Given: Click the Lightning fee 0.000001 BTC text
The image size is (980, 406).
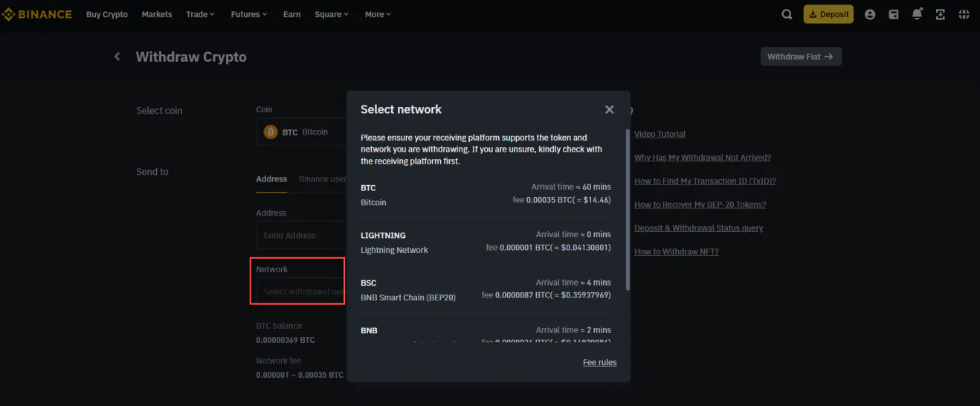Looking at the screenshot, I should pyautogui.click(x=549, y=248).
